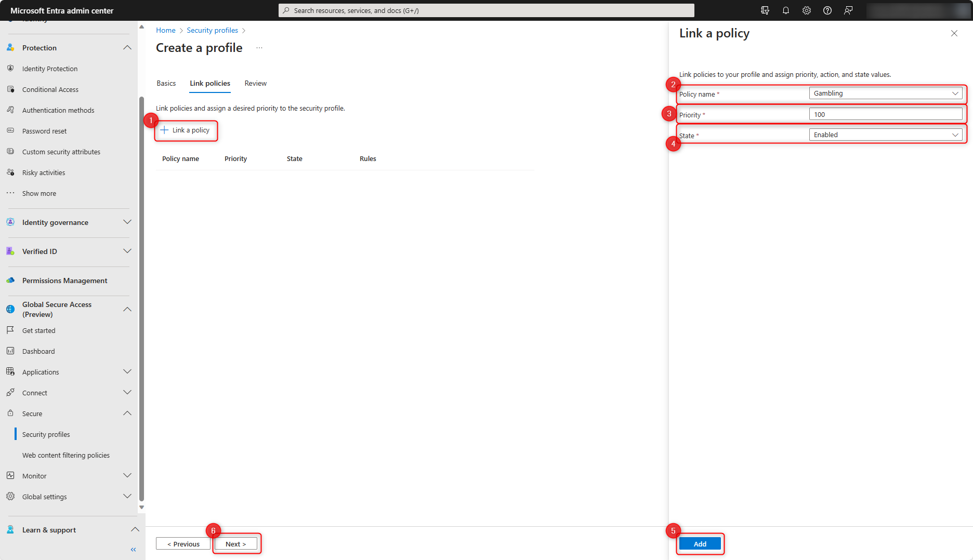973x560 pixels.
Task: Open the Identity Protection section
Action: tap(49, 68)
